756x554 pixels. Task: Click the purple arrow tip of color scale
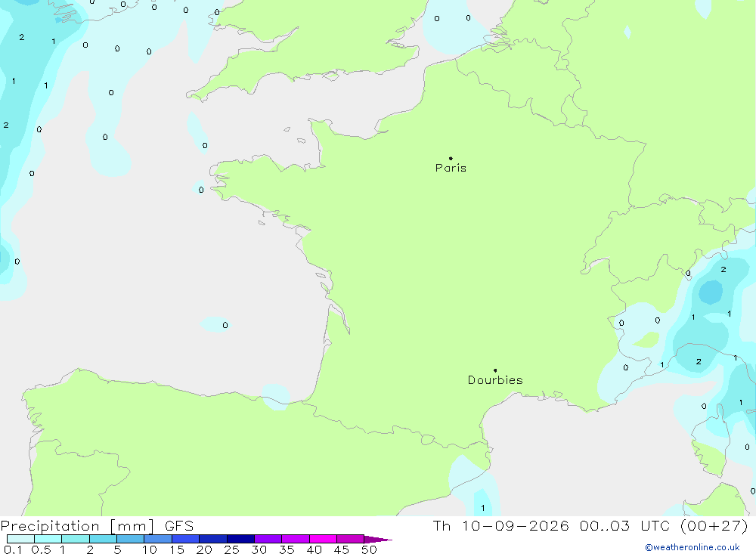click(x=378, y=539)
